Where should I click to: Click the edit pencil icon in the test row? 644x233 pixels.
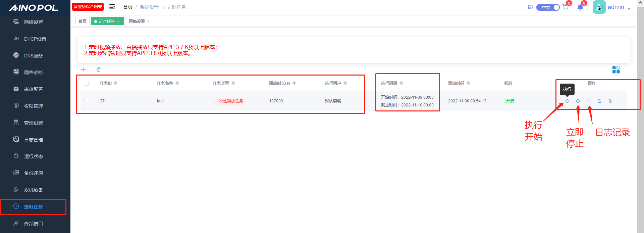pos(599,101)
